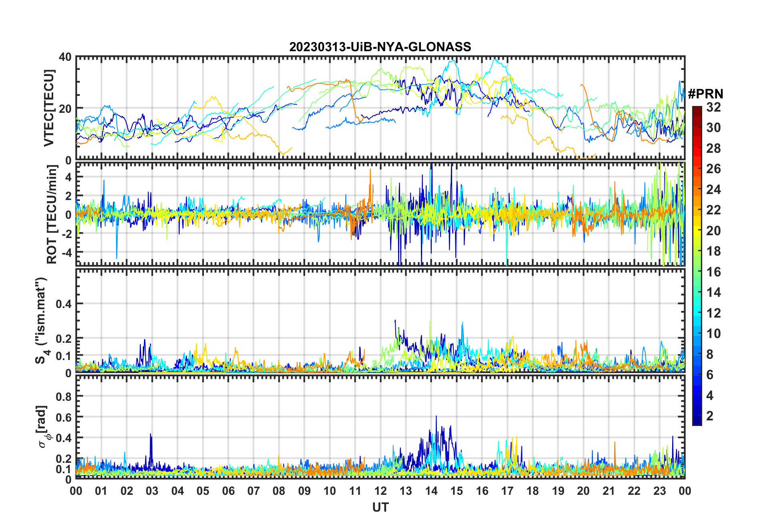Click the -4 tick on the ROT axis
Viewport: 761px width, 532px height.
pos(66,252)
